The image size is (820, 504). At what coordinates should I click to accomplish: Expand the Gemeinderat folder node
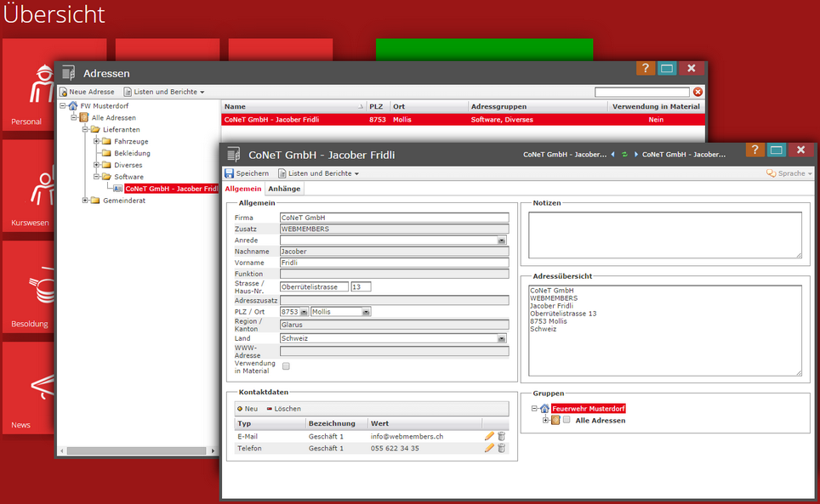[x=85, y=201]
